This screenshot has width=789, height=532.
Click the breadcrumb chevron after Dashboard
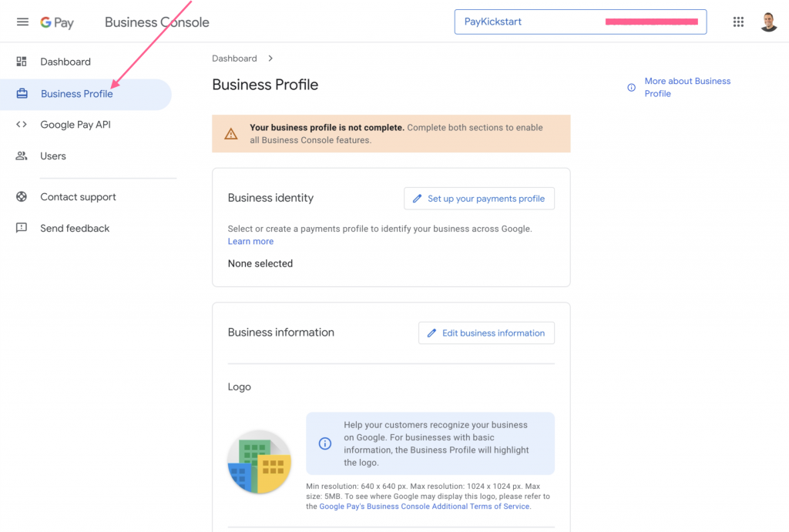(x=270, y=59)
